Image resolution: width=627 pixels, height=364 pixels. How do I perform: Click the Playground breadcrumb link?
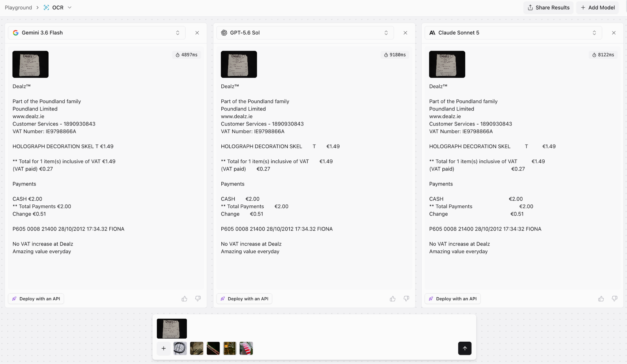18,7
